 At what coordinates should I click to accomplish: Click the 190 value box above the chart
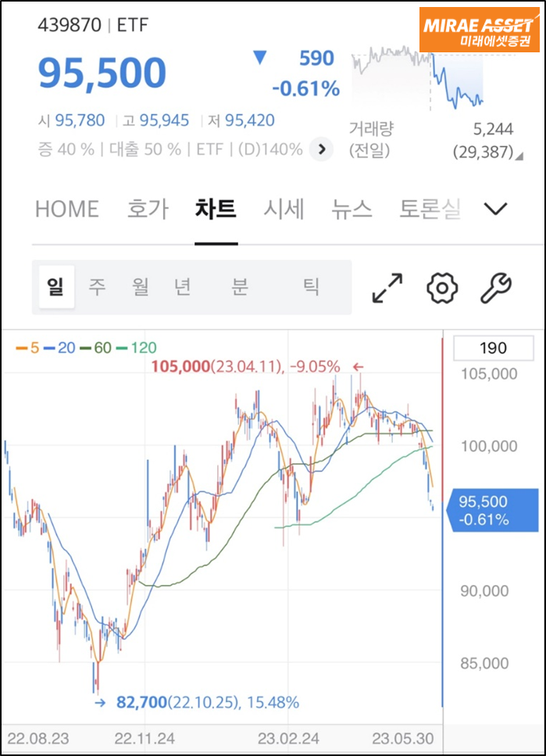point(493,348)
